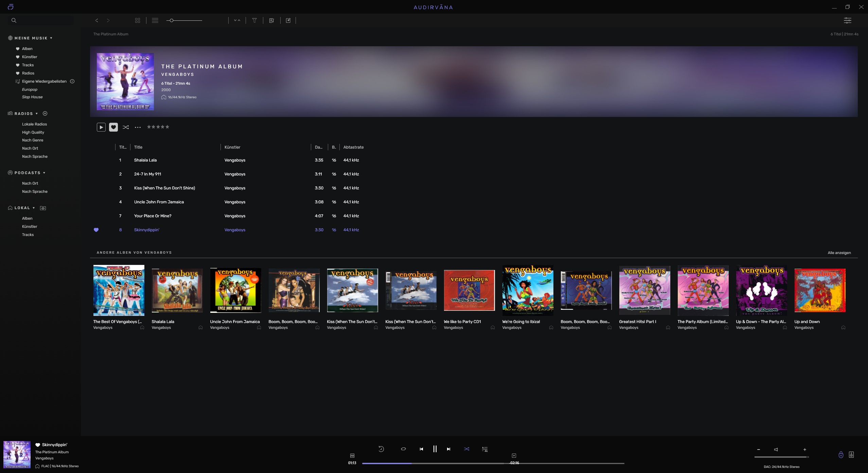
Task: Switch to list view layout
Action: click(155, 20)
